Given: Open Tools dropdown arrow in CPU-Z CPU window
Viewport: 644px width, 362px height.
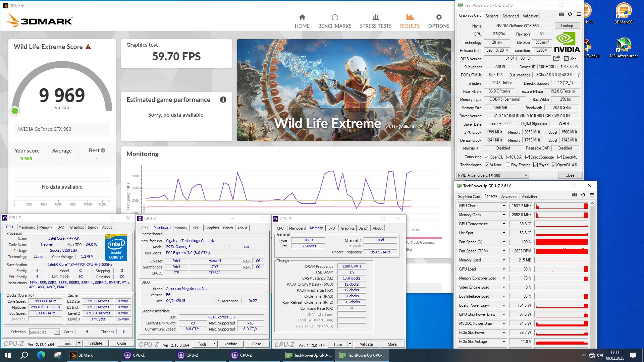Looking at the screenshot, I should 79,344.
